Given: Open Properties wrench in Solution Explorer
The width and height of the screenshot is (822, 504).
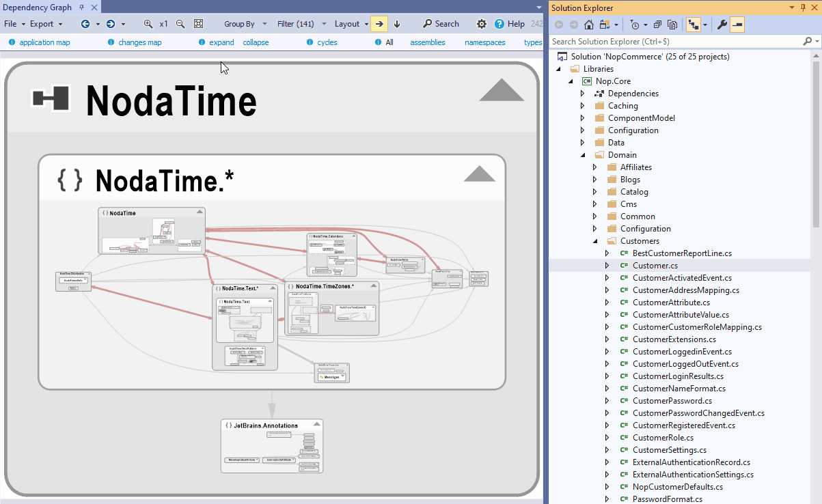Looking at the screenshot, I should point(722,25).
